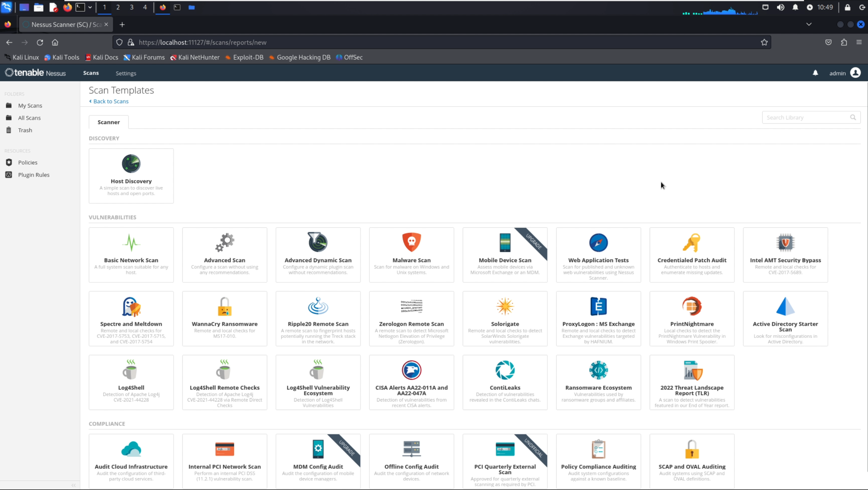Expand the browser tab list chevron
Viewport: 868px width, 490px height.
(809, 24)
